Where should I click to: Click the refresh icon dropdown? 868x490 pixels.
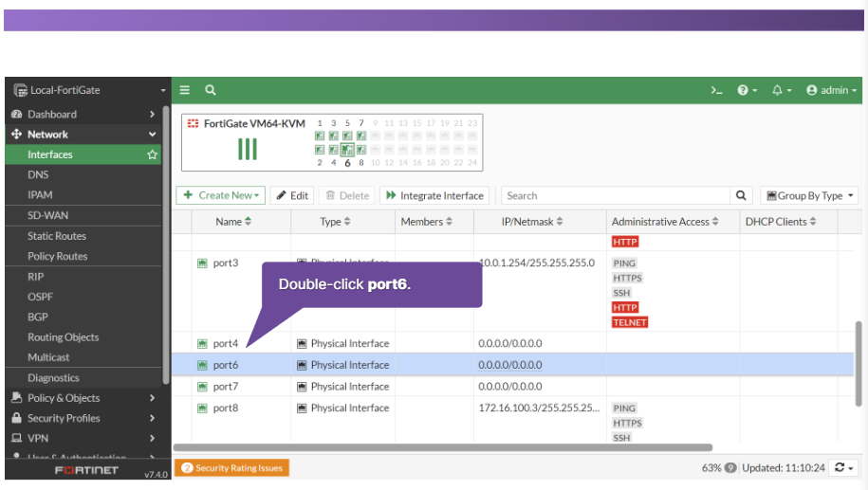pos(843,468)
